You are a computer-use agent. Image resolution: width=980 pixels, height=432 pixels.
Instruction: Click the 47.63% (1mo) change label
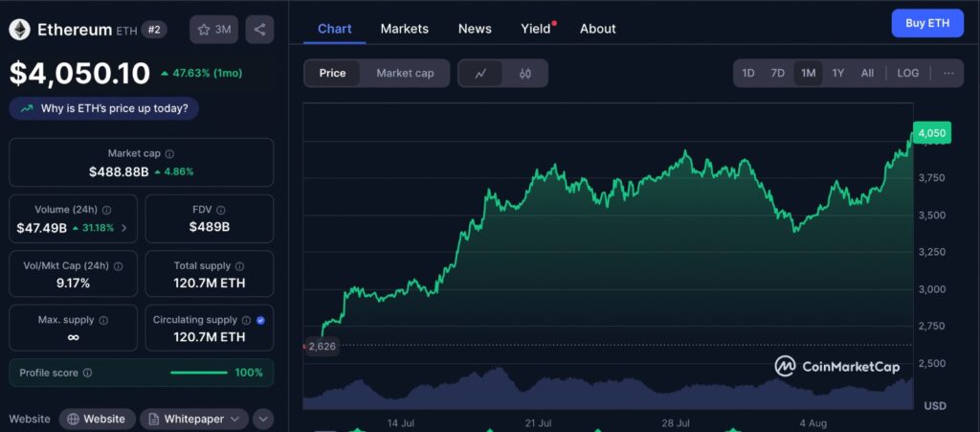tap(201, 73)
